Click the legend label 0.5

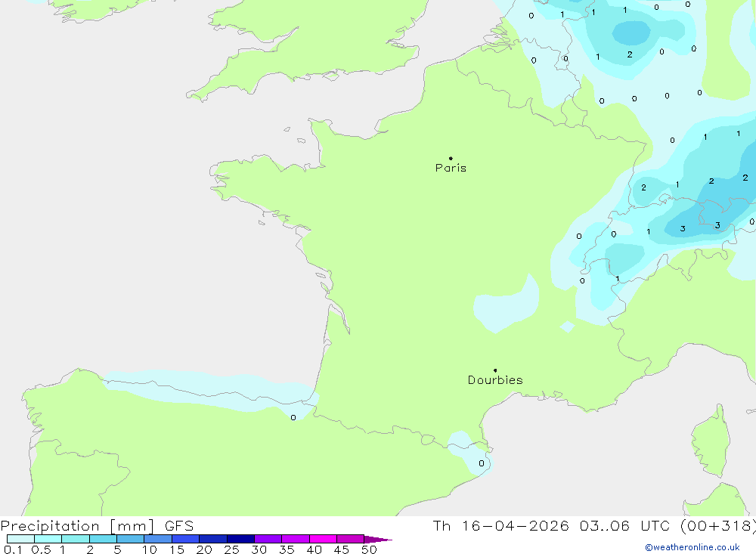pyautogui.click(x=41, y=549)
